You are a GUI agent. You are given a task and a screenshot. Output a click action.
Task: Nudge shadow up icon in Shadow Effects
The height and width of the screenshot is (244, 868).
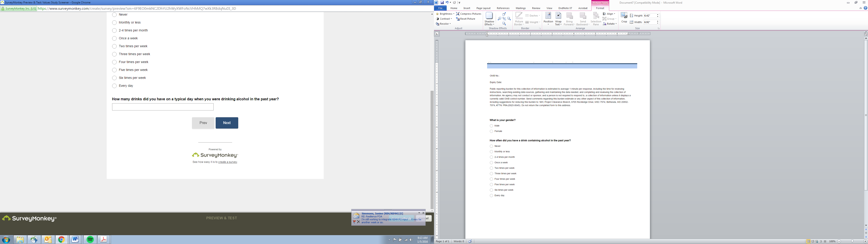504,14
